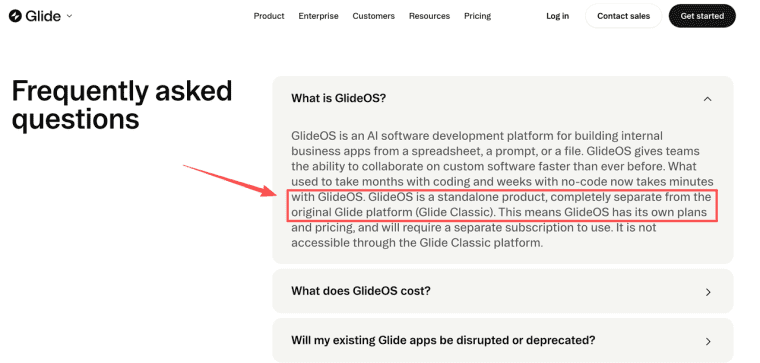The height and width of the screenshot is (363, 760).
Task: Click the Contact sales button
Action: [623, 16]
